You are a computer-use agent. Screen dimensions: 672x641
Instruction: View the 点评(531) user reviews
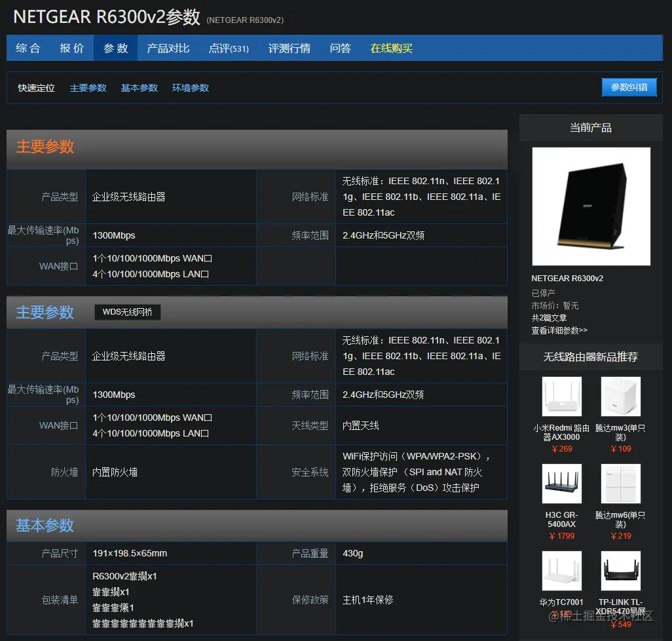[229, 47]
